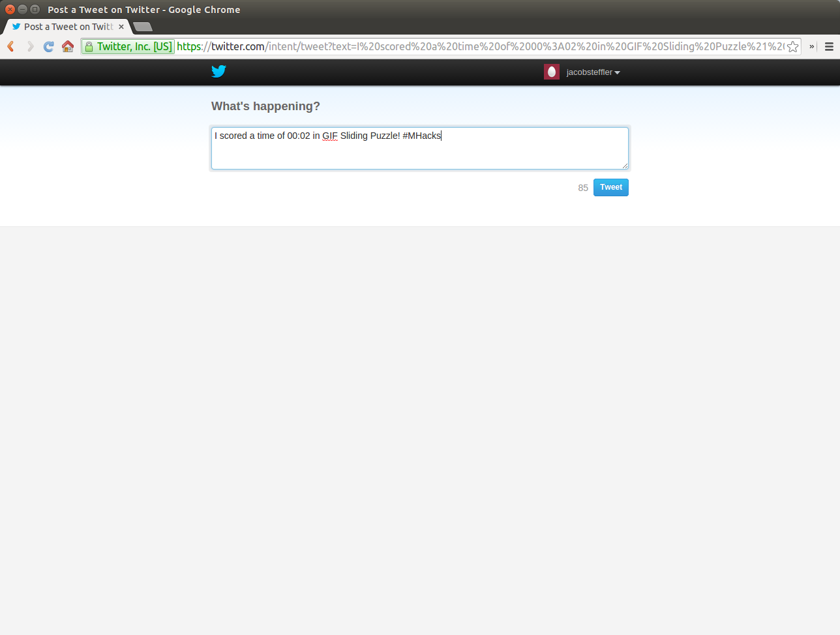
Task: Open the Chrome hamburger menu
Action: (829, 46)
